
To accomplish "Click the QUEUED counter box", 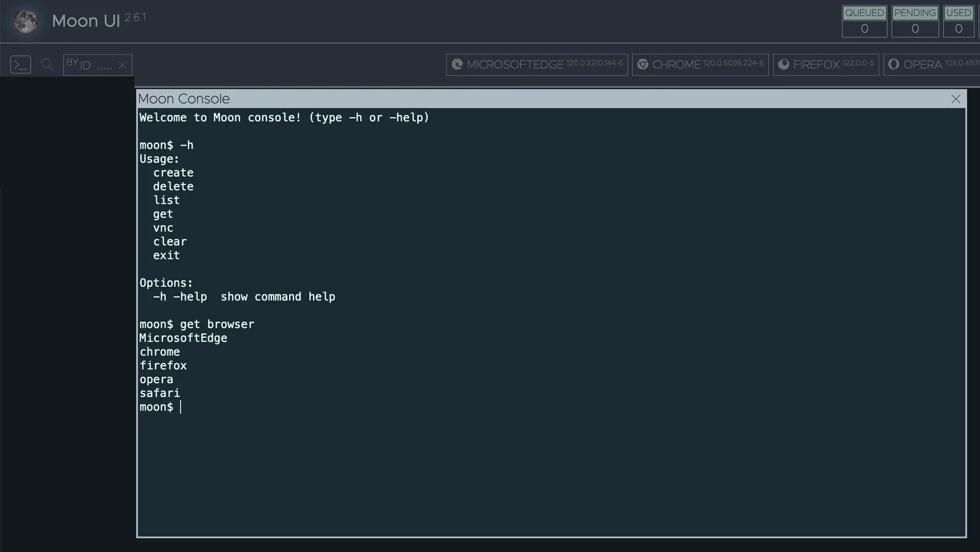I will pos(864,21).
